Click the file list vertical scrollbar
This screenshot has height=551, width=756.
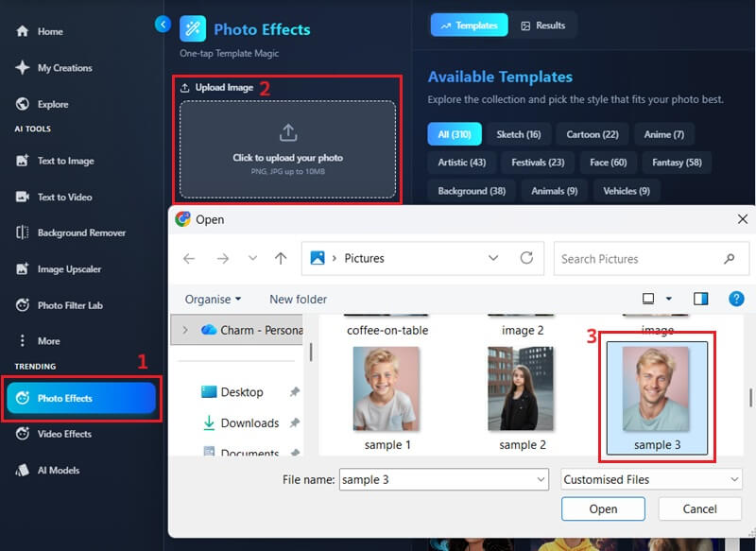(x=749, y=397)
